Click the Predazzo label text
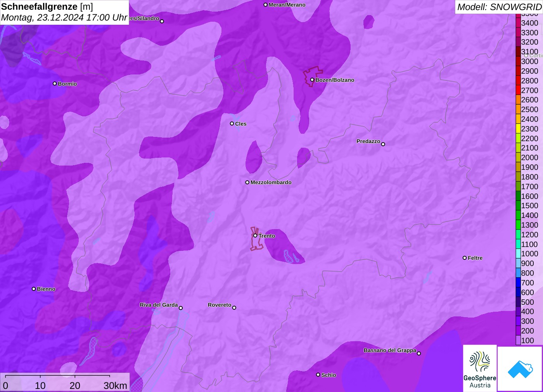543x392 pixels. [x=368, y=141]
